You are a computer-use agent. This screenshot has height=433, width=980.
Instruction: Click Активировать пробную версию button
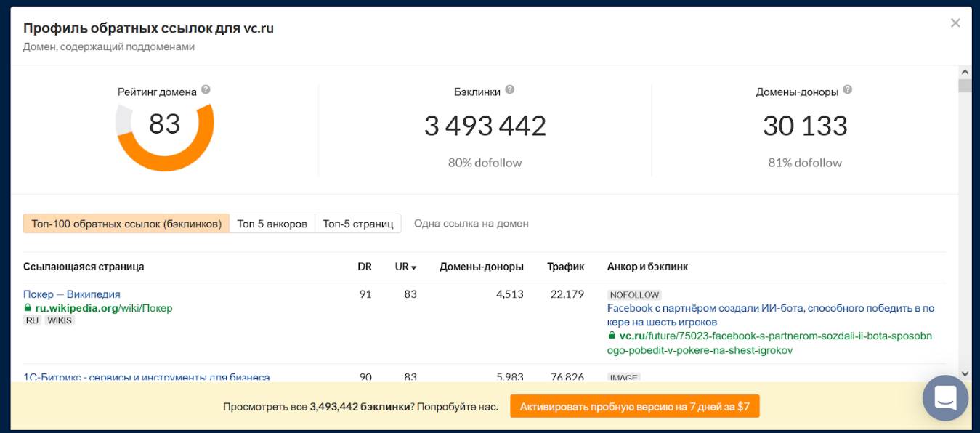635,407
